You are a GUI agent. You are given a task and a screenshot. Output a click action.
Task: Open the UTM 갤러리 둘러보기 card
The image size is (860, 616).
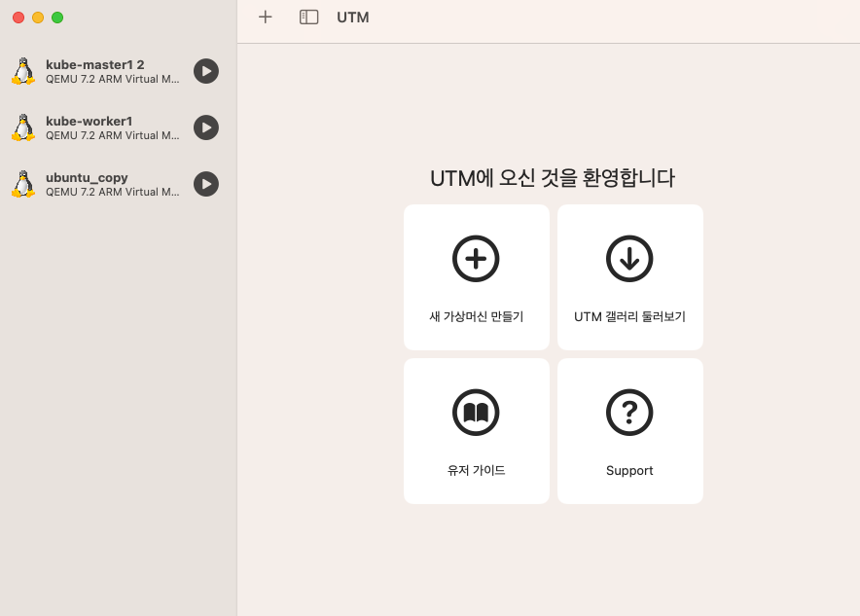(x=630, y=277)
